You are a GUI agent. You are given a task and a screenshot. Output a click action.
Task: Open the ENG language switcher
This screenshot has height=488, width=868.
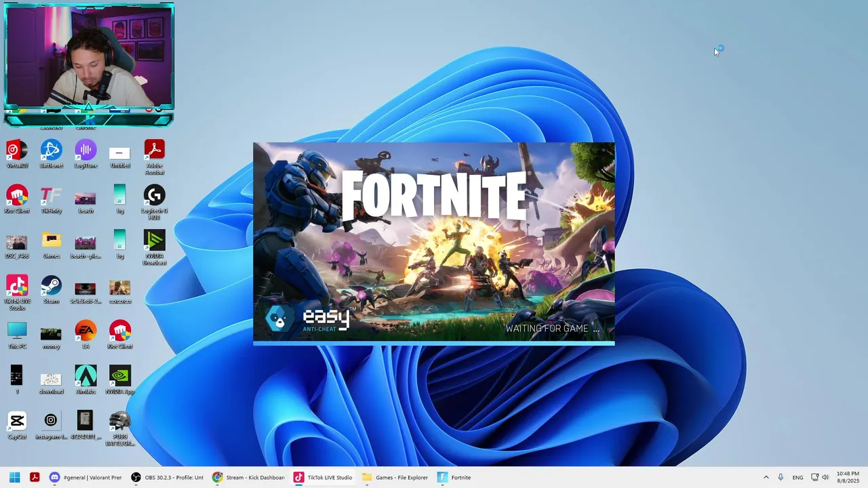[x=798, y=477]
